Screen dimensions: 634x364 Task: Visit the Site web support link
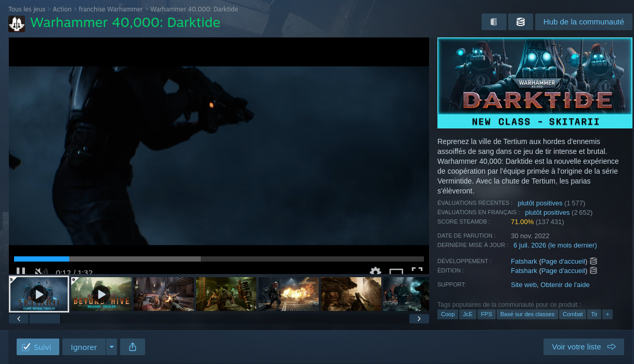524,284
